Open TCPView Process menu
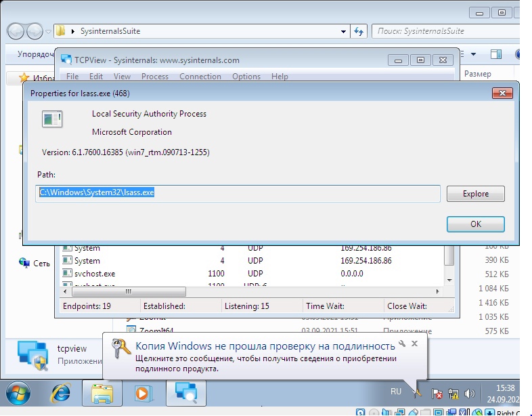Image resolution: width=532 pixels, height=416 pixels. coord(155,77)
